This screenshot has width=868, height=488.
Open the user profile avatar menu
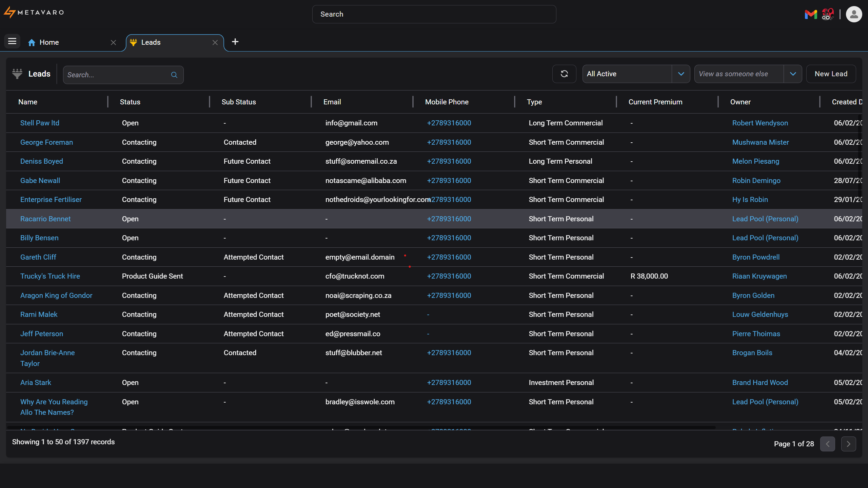[x=854, y=14]
